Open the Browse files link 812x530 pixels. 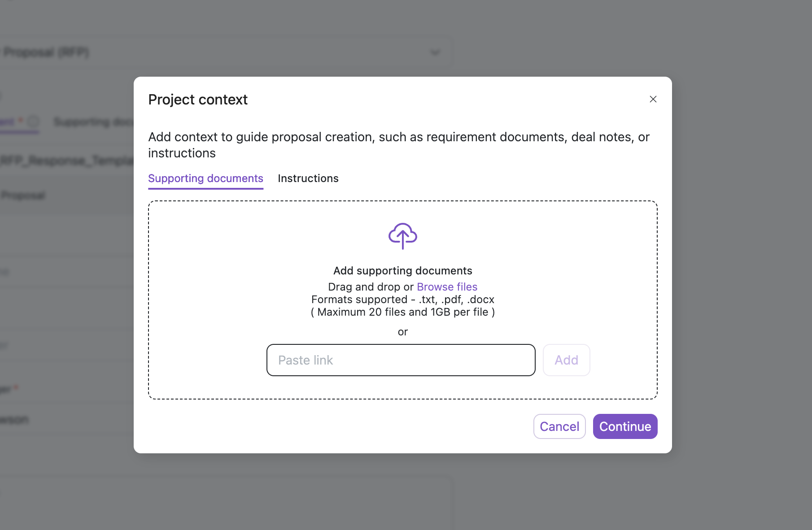pyautogui.click(x=447, y=287)
